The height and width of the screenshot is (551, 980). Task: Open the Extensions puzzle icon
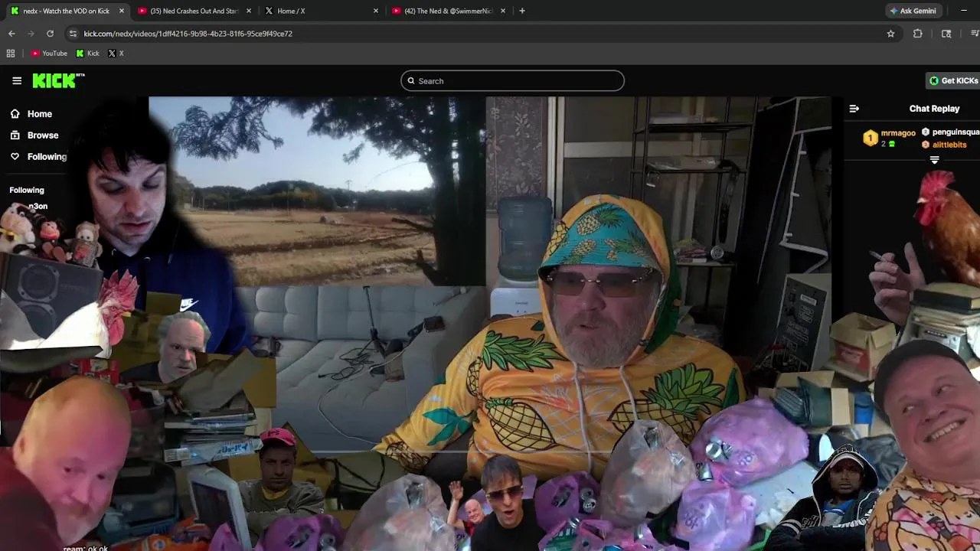pos(918,34)
